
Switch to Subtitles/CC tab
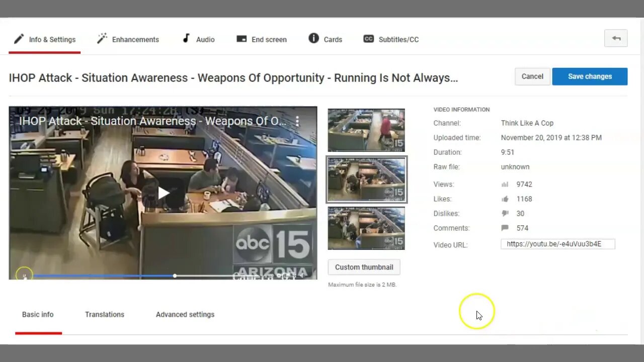391,39
